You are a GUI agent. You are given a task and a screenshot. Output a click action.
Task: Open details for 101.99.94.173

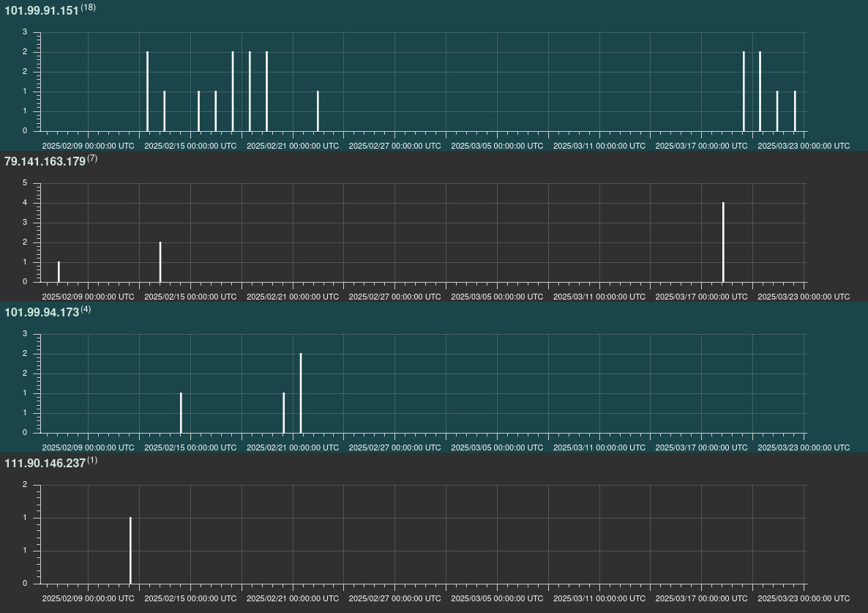point(42,311)
